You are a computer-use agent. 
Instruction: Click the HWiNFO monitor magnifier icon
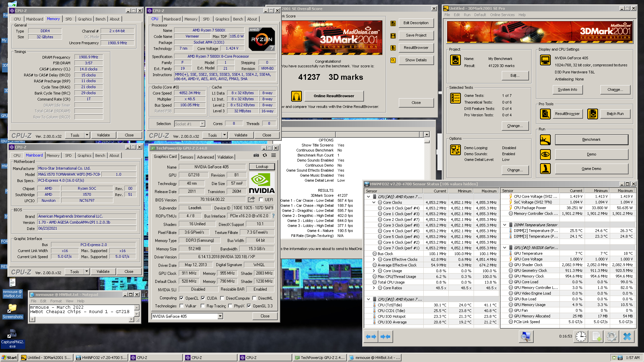click(526, 337)
